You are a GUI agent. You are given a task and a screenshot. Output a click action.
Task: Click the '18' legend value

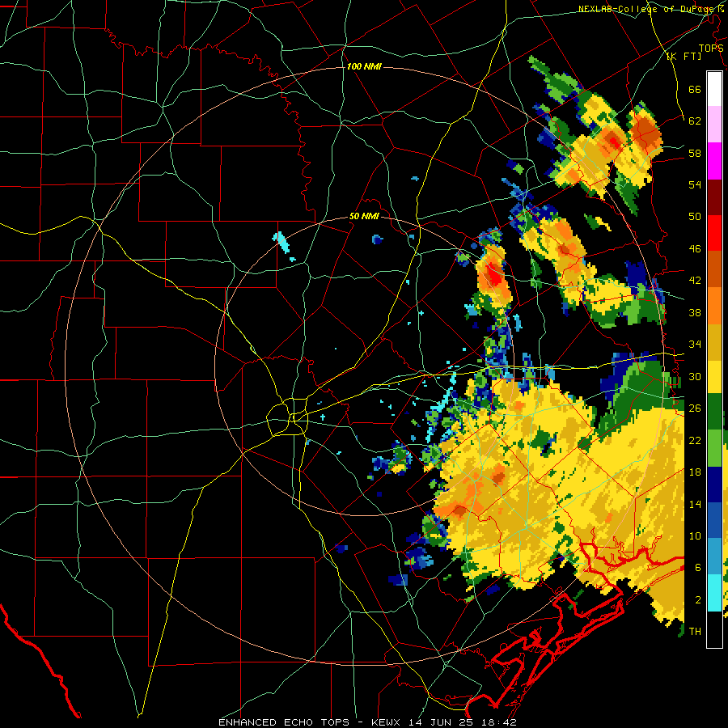click(x=695, y=472)
